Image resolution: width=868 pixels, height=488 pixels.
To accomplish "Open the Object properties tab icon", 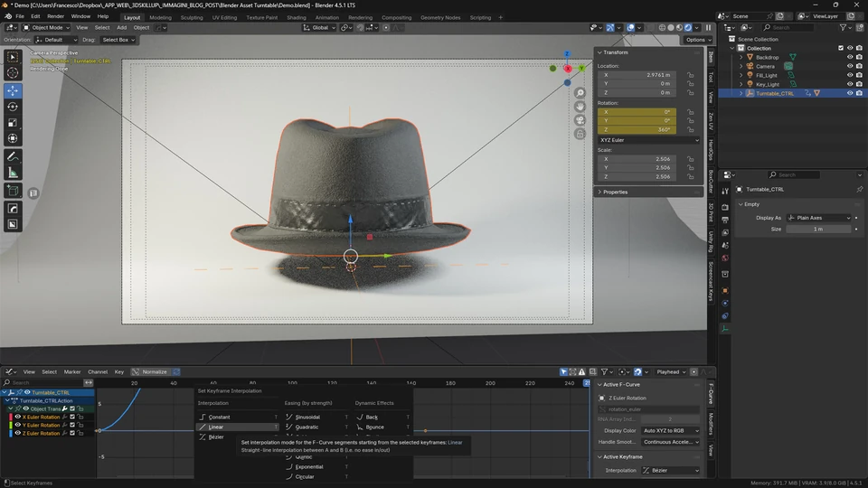I will point(725,290).
